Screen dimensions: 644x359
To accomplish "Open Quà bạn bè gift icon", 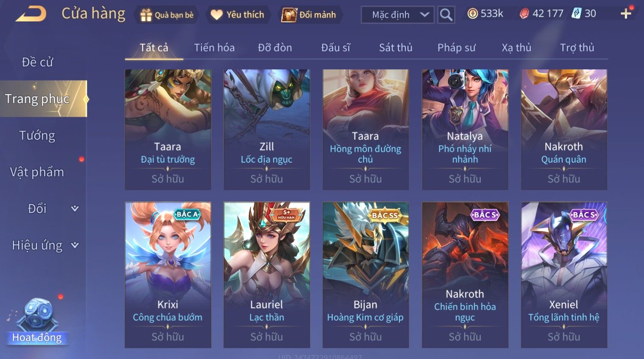I will click(146, 15).
